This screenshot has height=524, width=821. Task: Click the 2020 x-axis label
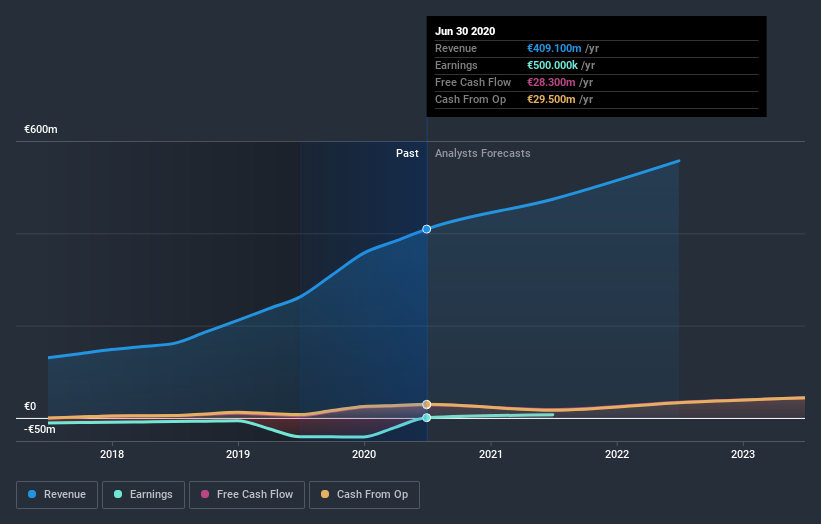click(x=364, y=454)
